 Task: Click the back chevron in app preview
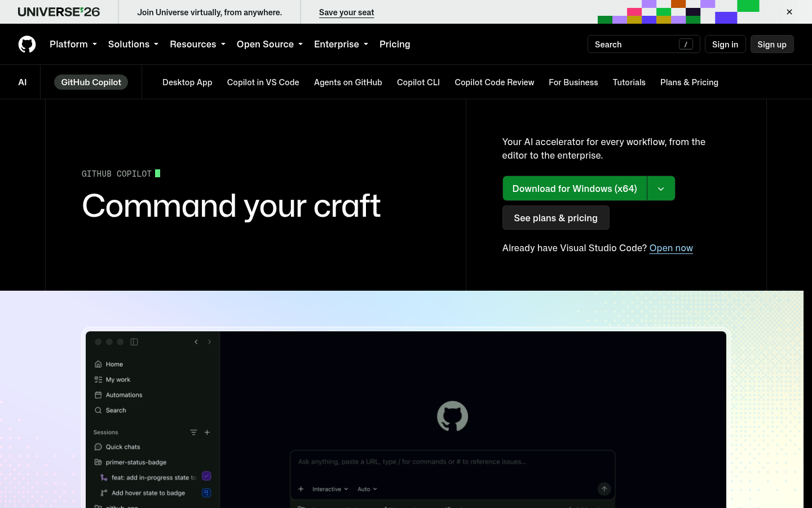(196, 342)
